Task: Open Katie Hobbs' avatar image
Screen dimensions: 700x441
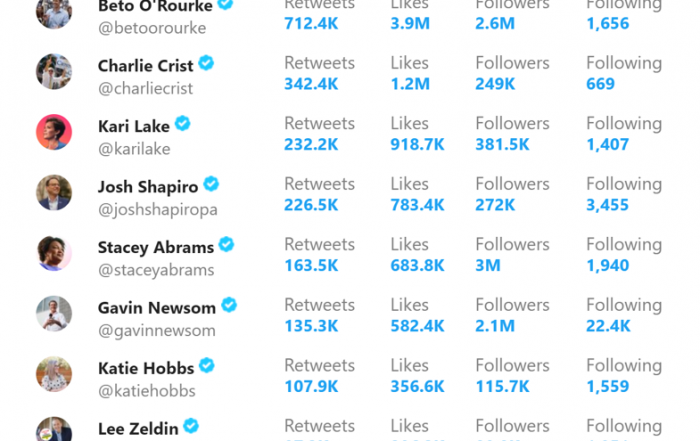Action: pos(54,374)
